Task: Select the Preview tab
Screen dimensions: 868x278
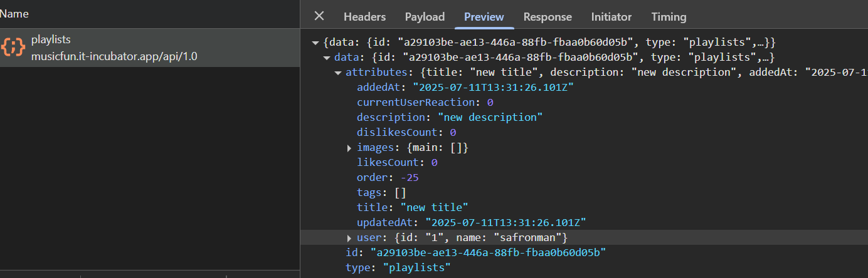Action: coord(484,17)
